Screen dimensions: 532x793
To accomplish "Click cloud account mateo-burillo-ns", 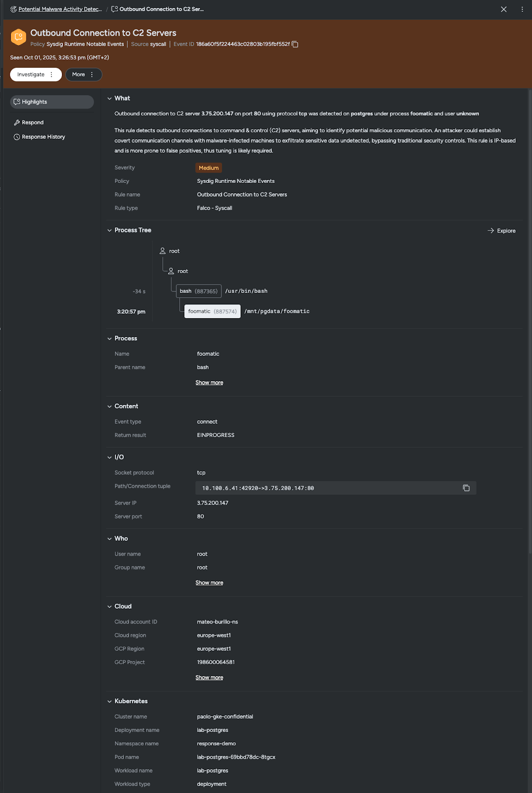I will pos(217,622).
